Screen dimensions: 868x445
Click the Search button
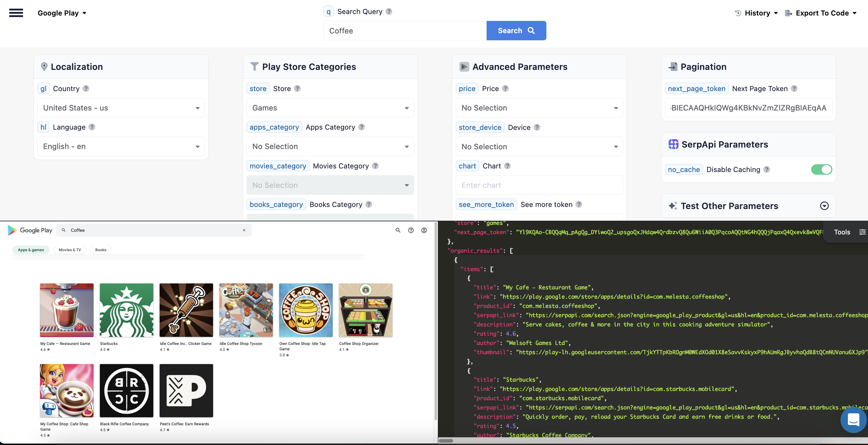[x=516, y=30]
